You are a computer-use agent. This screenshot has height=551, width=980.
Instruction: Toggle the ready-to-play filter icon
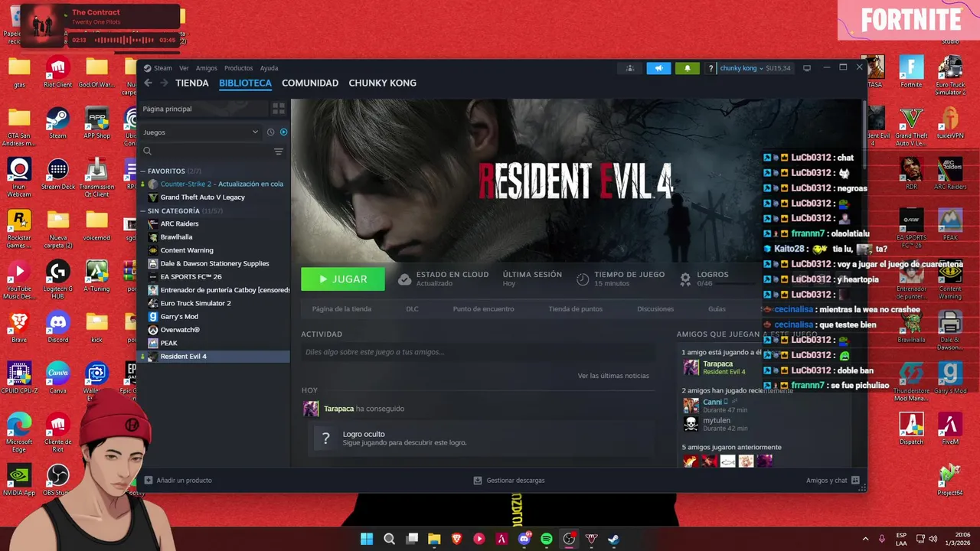[x=283, y=132]
